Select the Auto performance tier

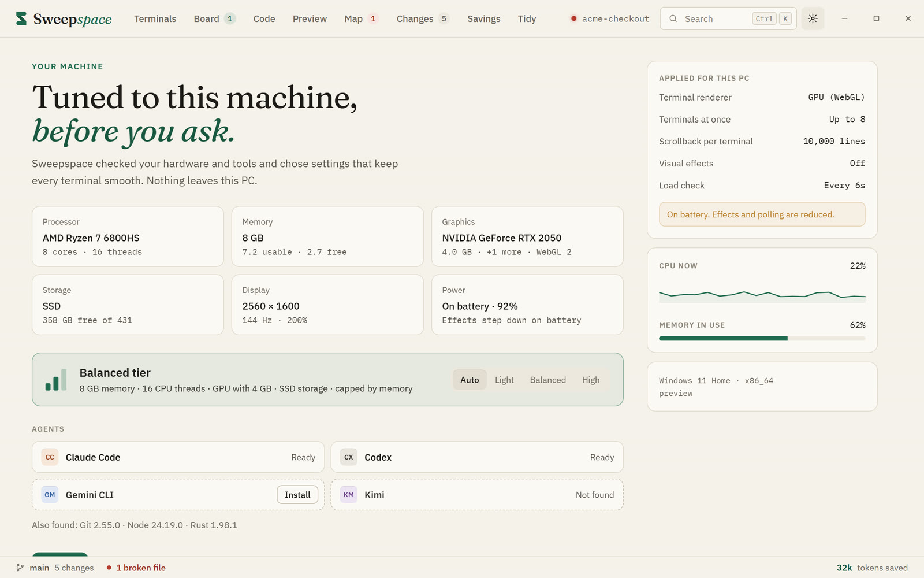tap(470, 380)
